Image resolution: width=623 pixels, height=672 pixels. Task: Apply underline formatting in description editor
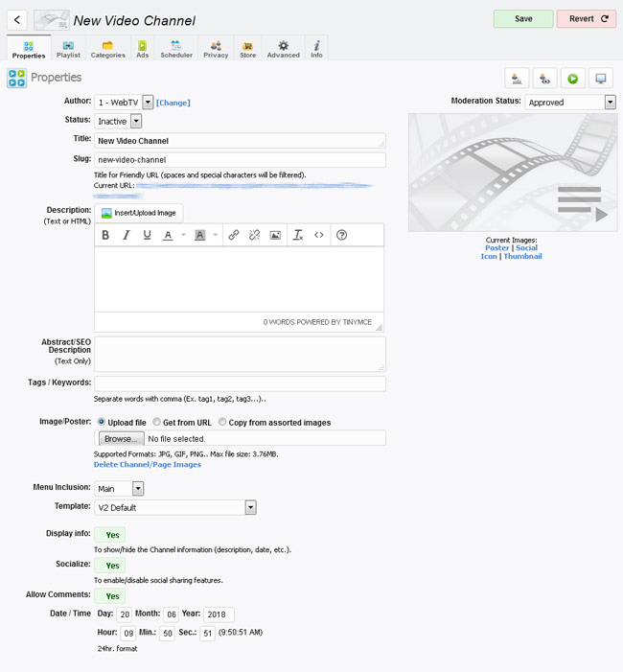point(147,235)
